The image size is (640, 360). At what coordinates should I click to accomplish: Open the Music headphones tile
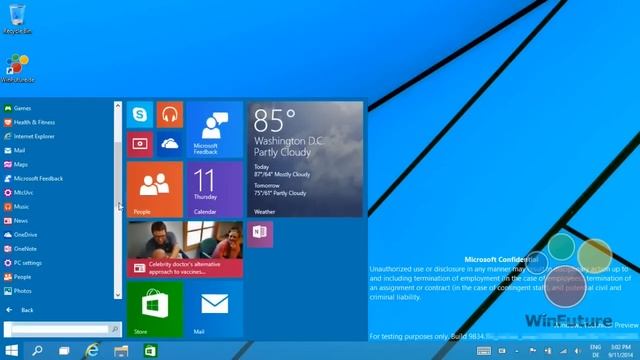click(x=170, y=115)
